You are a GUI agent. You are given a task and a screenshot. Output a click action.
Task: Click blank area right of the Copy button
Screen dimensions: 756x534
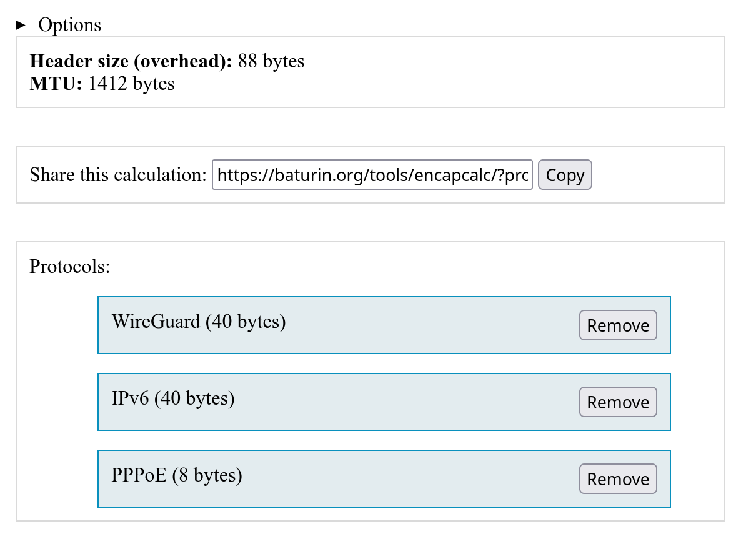pyautogui.click(x=656, y=175)
